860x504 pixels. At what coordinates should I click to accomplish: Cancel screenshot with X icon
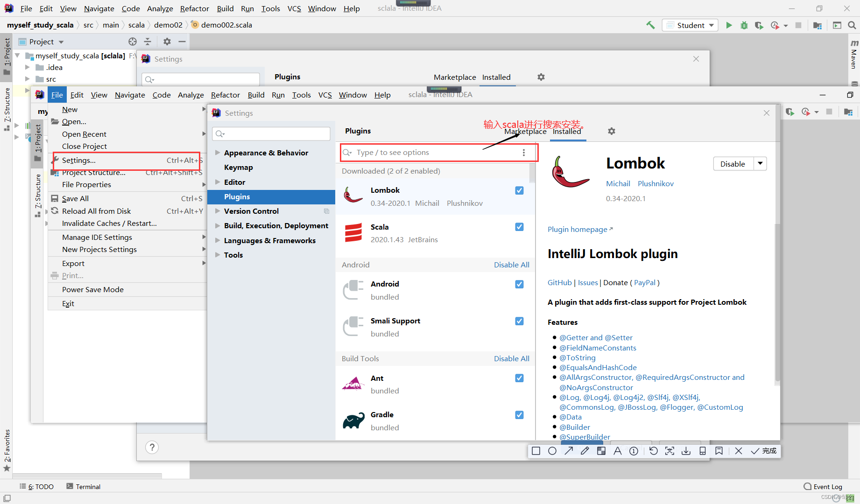tap(739, 451)
